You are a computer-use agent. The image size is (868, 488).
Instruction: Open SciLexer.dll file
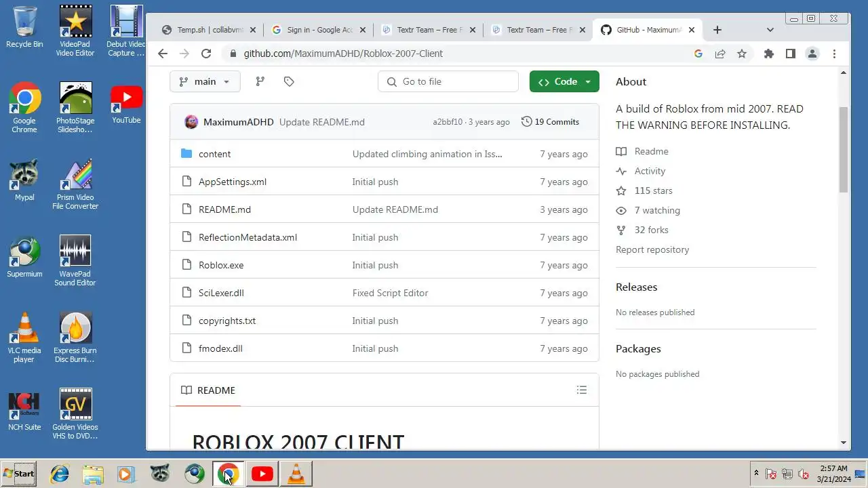(x=221, y=293)
